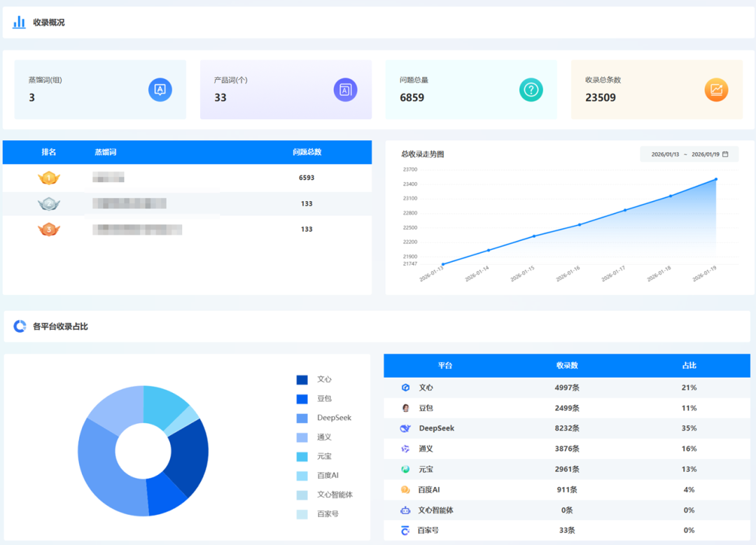The width and height of the screenshot is (756, 545).
Task: Click the 元宝 green logo in table
Action: (x=405, y=469)
